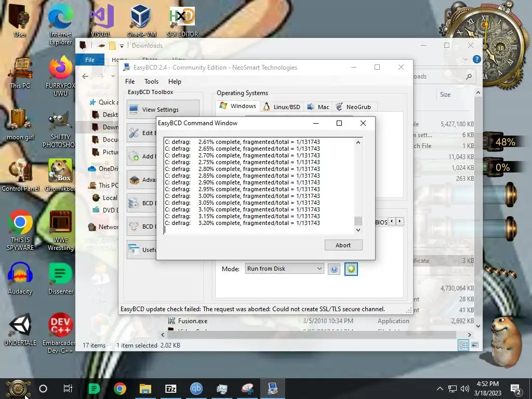Click the BCD Backup/Repair database icon
The image size is (532, 399).
134,203
